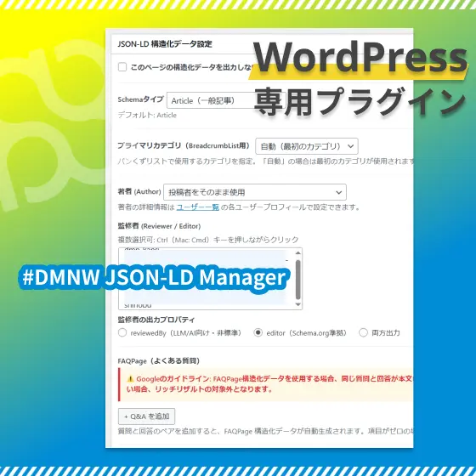
Task: Select the editor (Schema.org準拠) radio button
Action: coord(258,332)
